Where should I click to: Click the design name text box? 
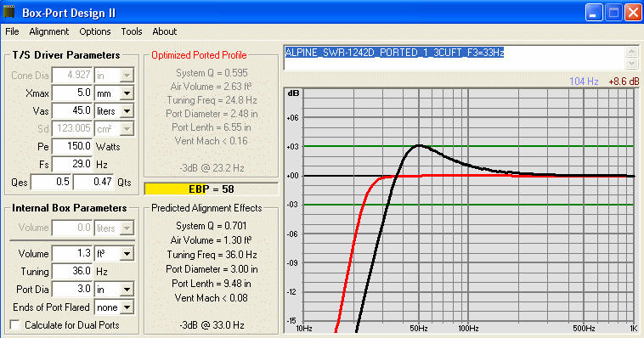point(454,58)
